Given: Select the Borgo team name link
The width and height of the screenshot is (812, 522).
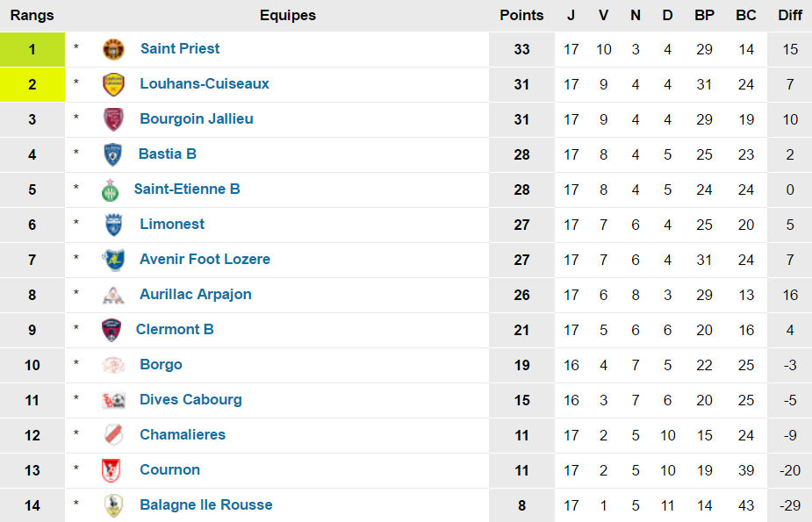Looking at the screenshot, I should coord(161,365).
